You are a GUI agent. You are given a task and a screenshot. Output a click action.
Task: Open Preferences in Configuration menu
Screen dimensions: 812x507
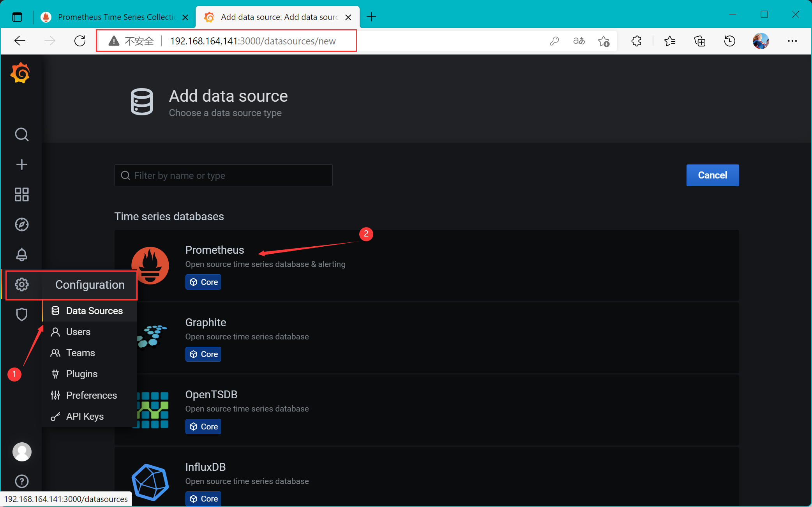(90, 395)
